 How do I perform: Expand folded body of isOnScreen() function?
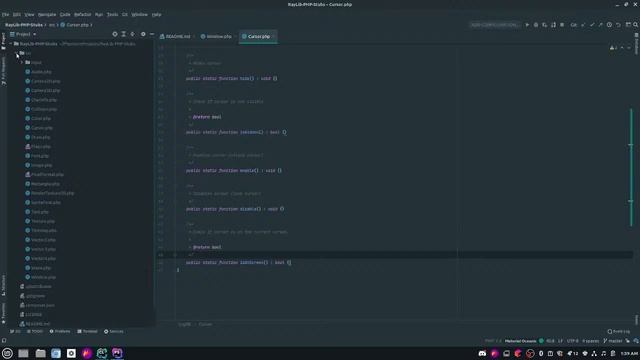(289, 262)
